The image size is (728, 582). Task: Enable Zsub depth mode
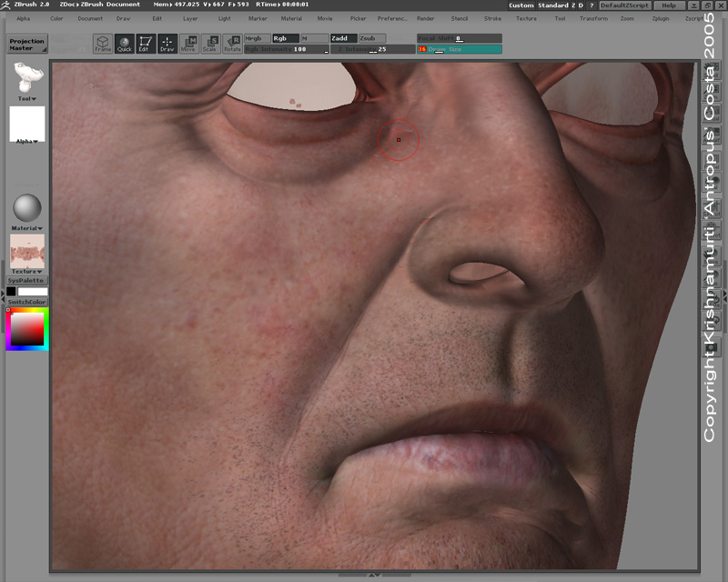pos(372,38)
